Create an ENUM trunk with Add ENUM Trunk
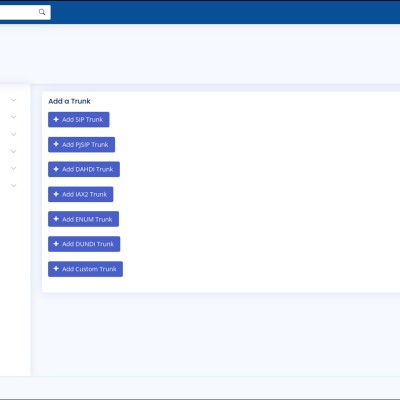 tap(83, 219)
